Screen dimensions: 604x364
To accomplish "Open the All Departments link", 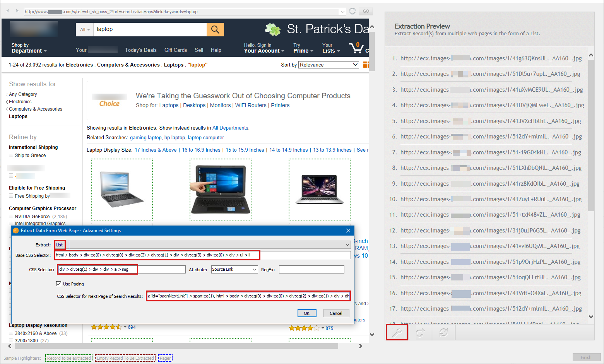I will [230, 128].
